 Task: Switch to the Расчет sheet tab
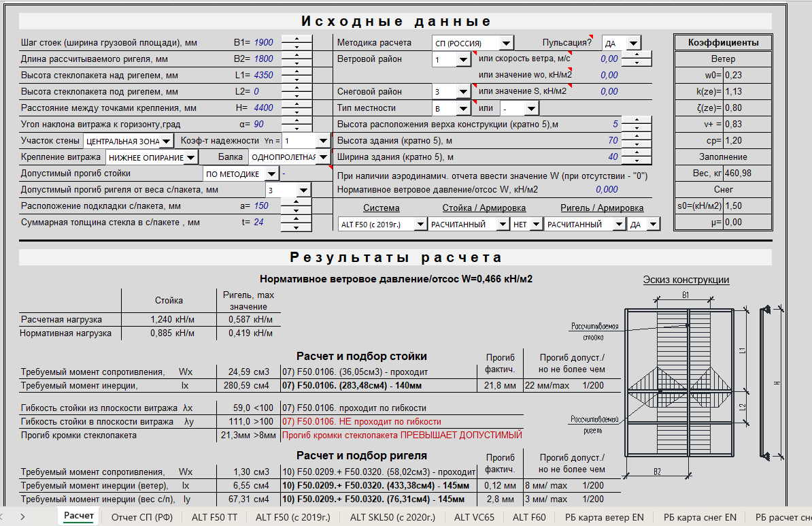click(79, 516)
